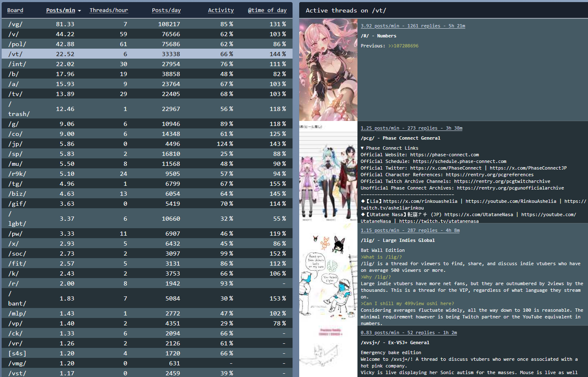This screenshot has width=588, height=377.
Task: Select the [s4s] board row
Action: [x=147, y=353]
